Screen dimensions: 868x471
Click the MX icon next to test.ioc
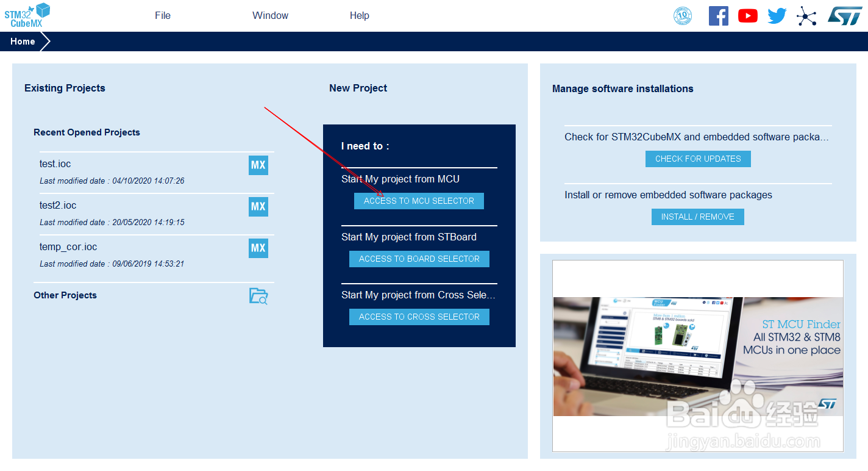(258, 165)
